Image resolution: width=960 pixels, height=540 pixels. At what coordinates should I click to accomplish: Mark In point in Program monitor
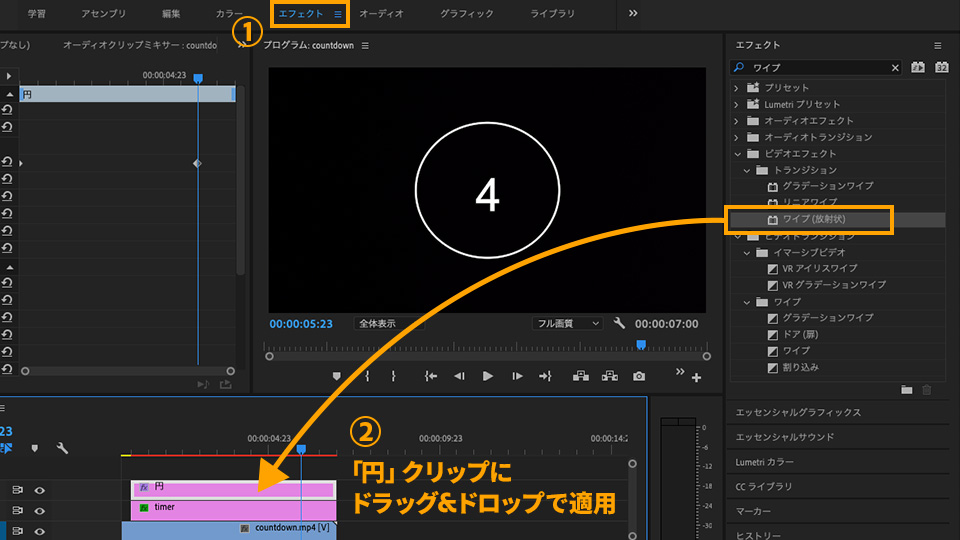(367, 377)
